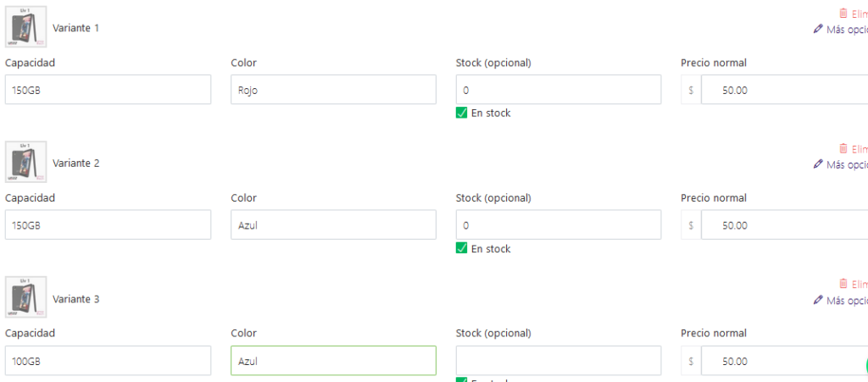Click pencil icon for Variante 3 options
The height and width of the screenshot is (382, 868).
[818, 300]
